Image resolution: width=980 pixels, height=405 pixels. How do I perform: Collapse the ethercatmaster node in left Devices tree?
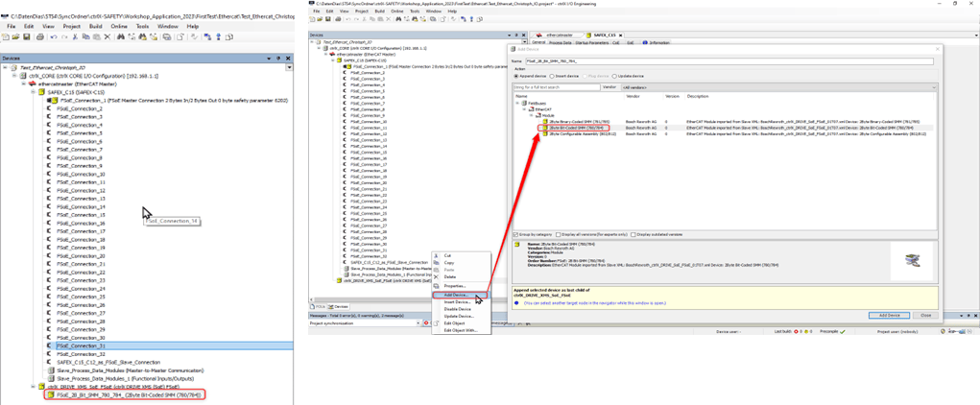[24, 83]
